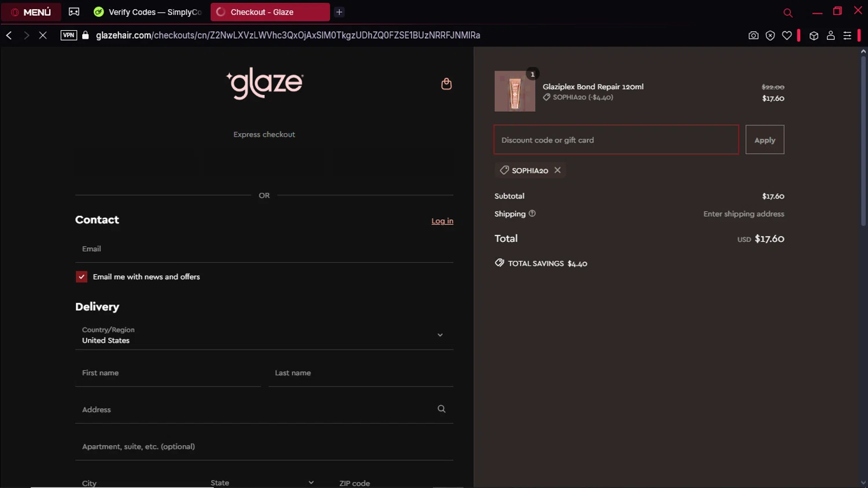The height and width of the screenshot is (488, 868).
Task: Toggle the VPN badge in address bar
Action: coord(69,35)
